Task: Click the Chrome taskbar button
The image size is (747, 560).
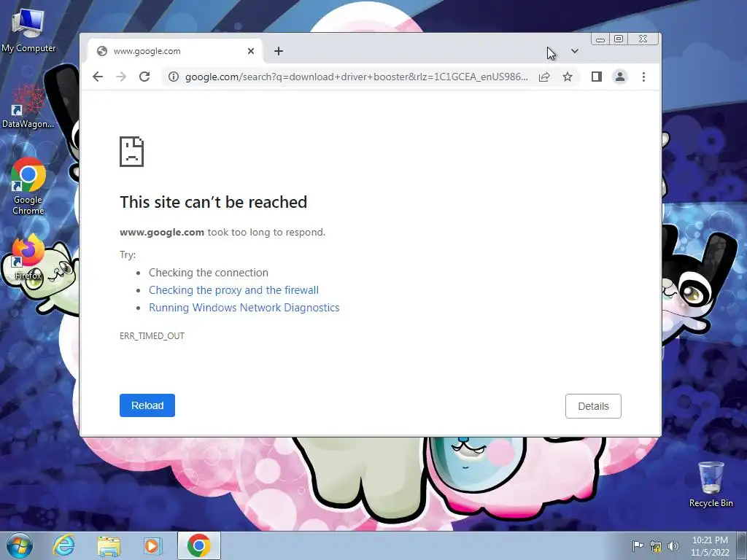Action: pos(199,545)
